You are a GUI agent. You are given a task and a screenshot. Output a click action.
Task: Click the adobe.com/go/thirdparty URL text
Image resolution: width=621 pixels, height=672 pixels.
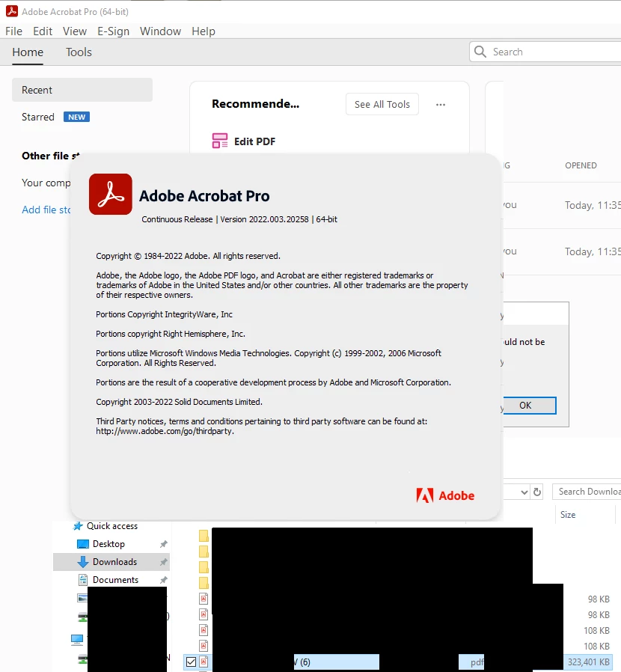[165, 431]
